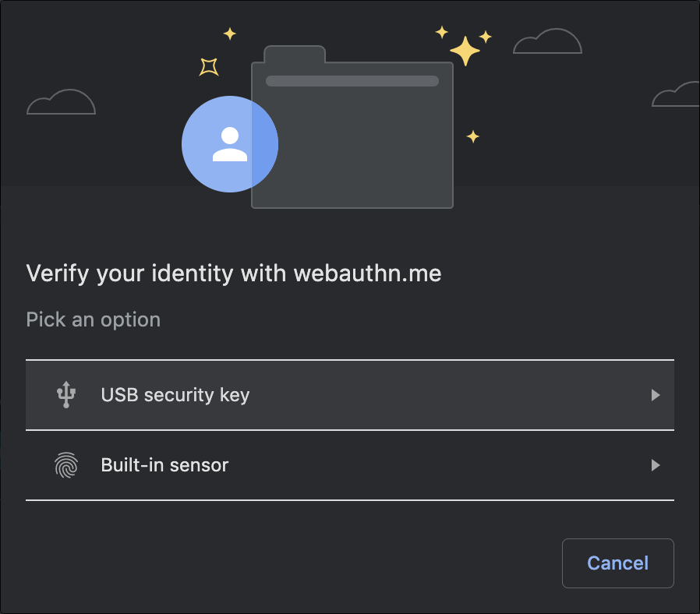Click the small sparkle beside folder's right edge
700x614 pixels.
pyautogui.click(x=472, y=137)
